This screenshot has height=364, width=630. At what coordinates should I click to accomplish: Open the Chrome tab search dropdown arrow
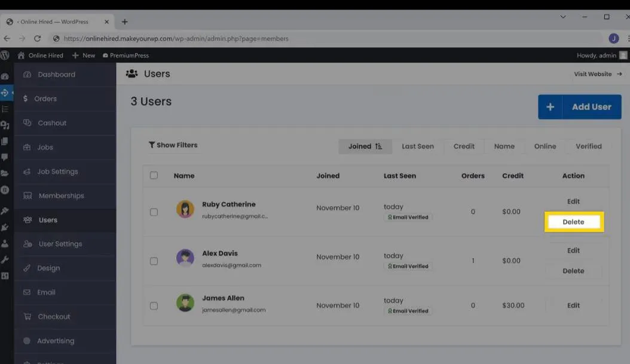(563, 17)
